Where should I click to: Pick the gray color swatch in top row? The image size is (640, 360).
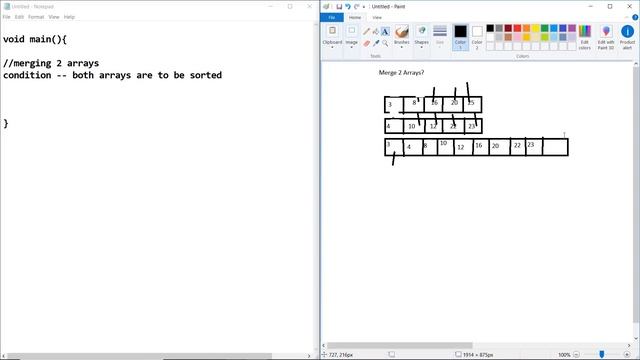(x=499, y=28)
